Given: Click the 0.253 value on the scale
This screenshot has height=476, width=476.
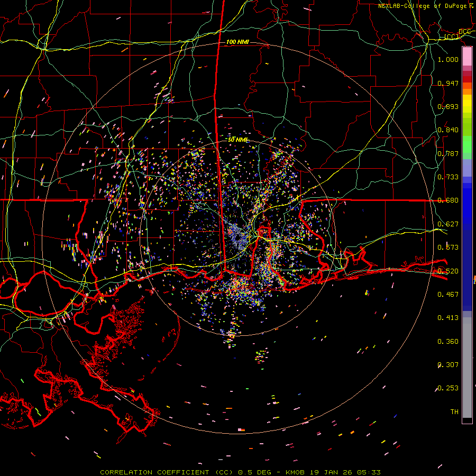Looking at the screenshot, I should click(448, 388).
